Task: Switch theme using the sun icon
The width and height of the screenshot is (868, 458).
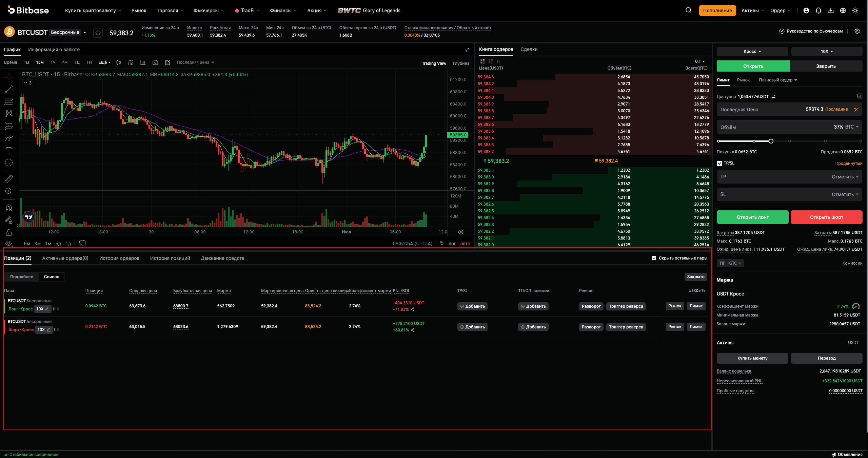Action: (x=855, y=11)
